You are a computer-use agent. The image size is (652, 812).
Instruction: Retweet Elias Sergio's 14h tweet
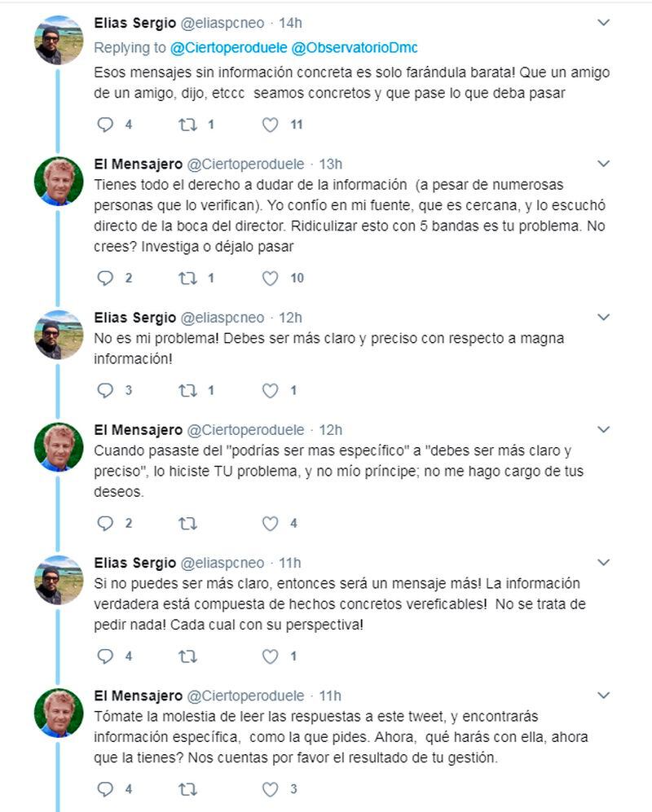point(187,125)
